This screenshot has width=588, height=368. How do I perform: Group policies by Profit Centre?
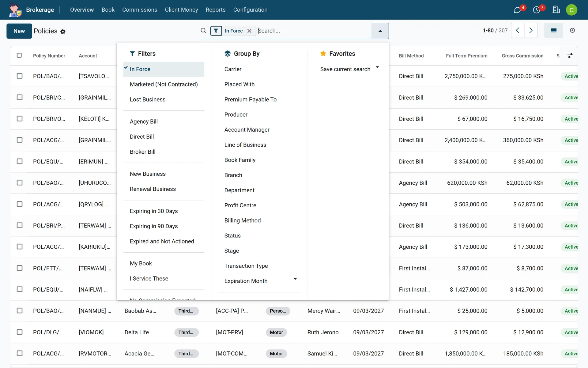[259, 205]
